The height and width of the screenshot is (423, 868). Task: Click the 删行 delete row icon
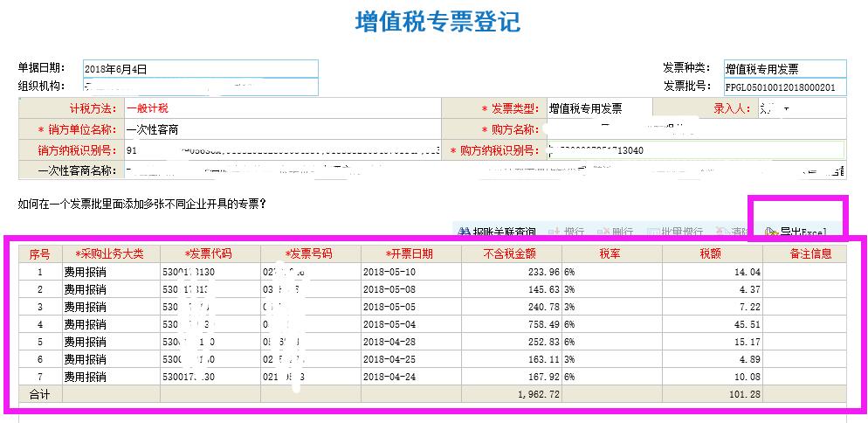coord(602,232)
